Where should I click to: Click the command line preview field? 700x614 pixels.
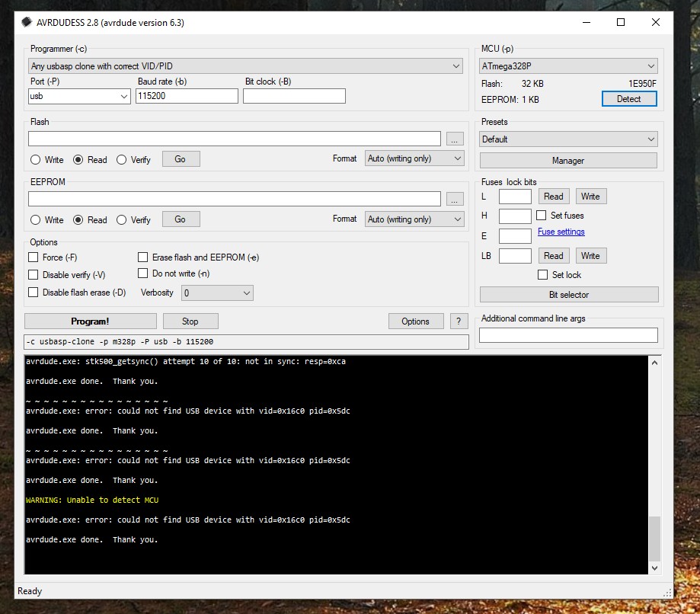pos(246,341)
